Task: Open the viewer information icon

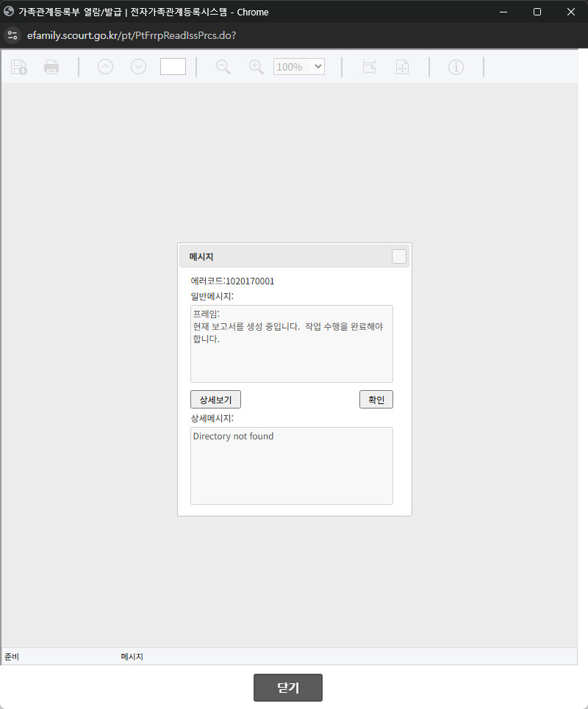Action: 456,67
